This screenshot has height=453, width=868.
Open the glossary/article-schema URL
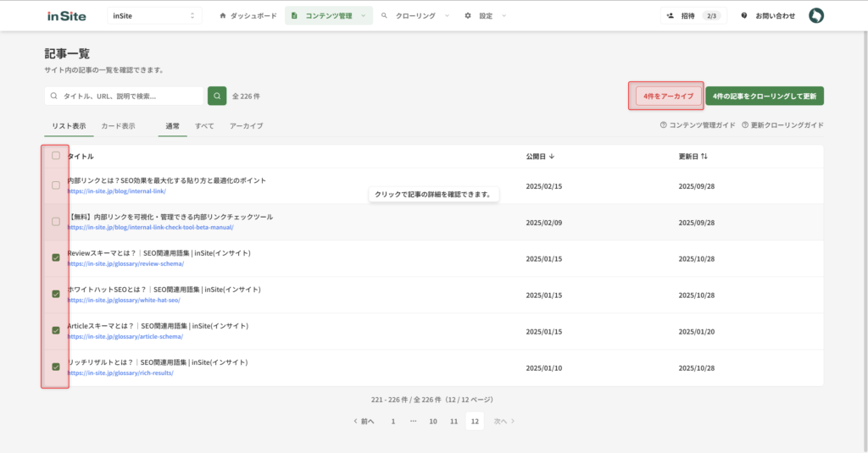coord(125,337)
